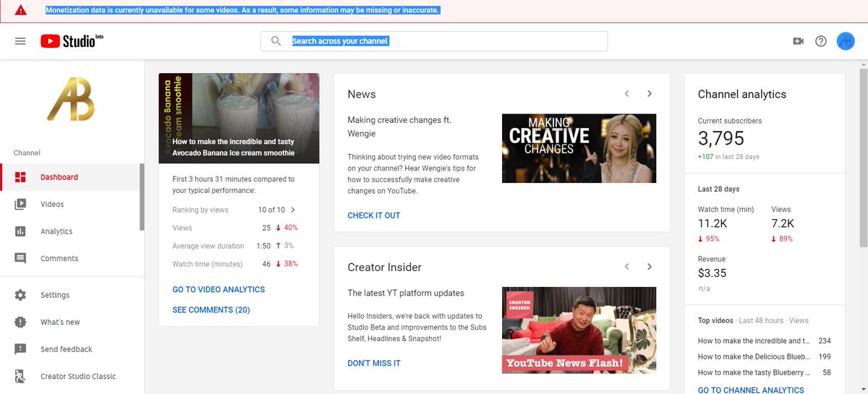Screen dimensions: 868x394
Task: Click GO TO CHANNEL ANALYTICS link
Action: tap(751, 390)
